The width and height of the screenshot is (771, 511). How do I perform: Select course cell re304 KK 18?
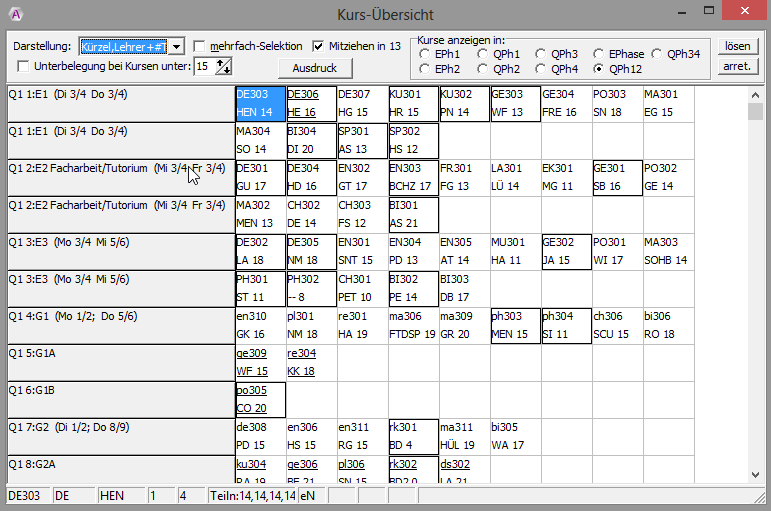pyautogui.click(x=312, y=363)
